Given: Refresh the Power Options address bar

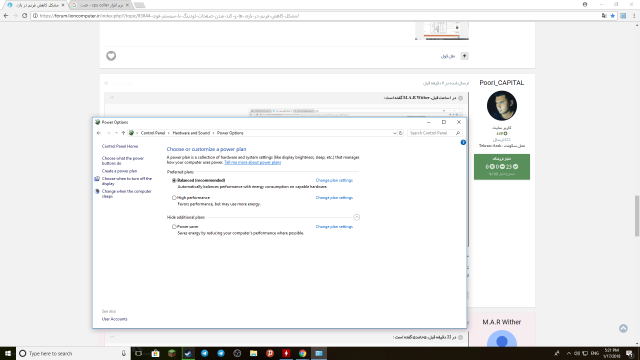Looking at the screenshot, I should pyautogui.click(x=401, y=133).
